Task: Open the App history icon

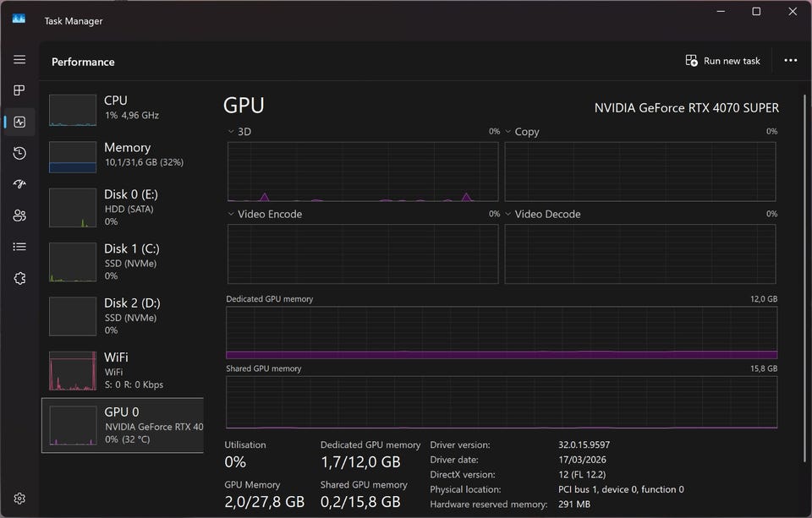Action: tap(19, 153)
